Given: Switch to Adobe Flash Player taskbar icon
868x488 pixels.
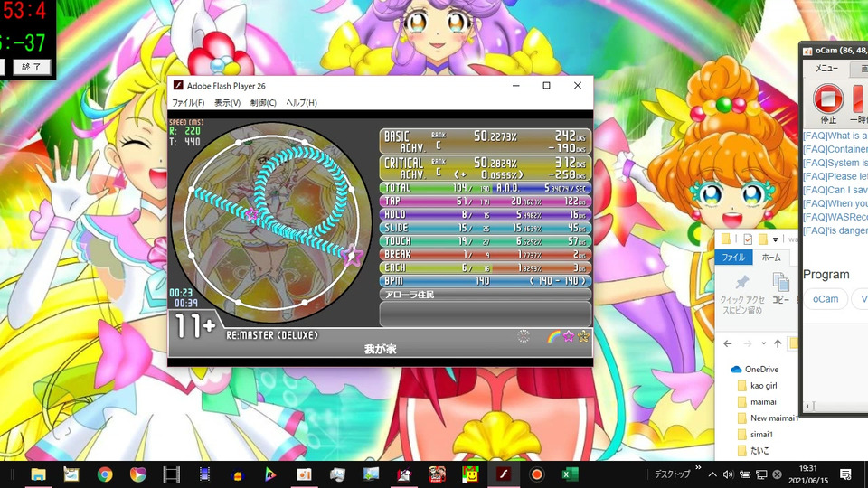Looking at the screenshot, I should [x=504, y=474].
